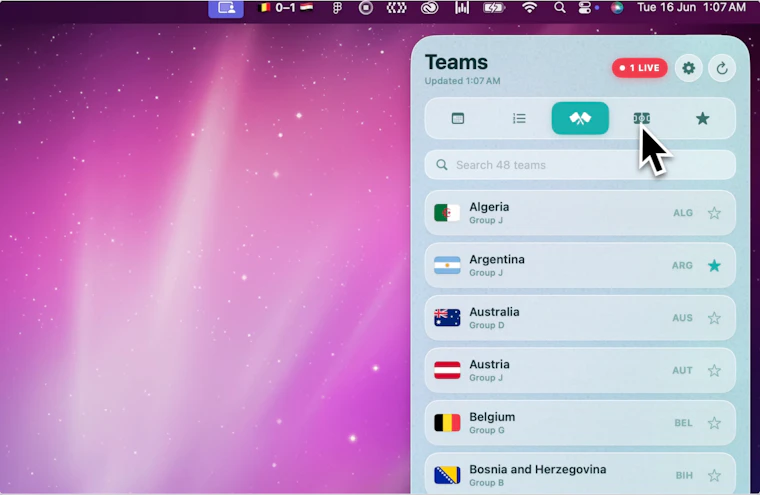Click the ARG team code
The width and height of the screenshot is (760, 495).
tap(682, 266)
